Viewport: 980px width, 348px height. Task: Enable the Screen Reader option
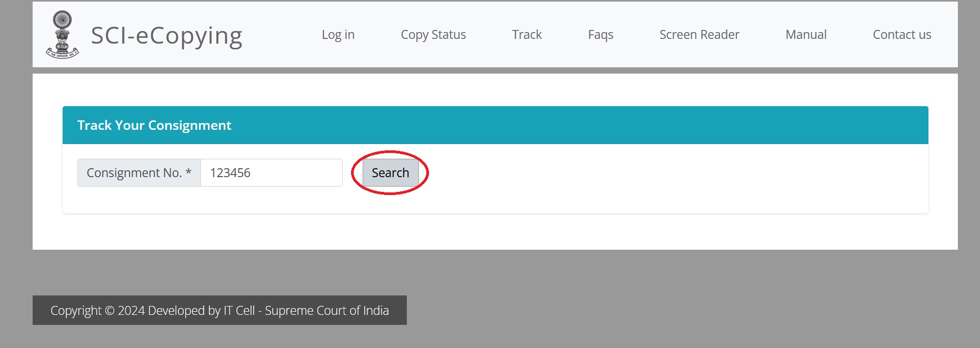(699, 35)
